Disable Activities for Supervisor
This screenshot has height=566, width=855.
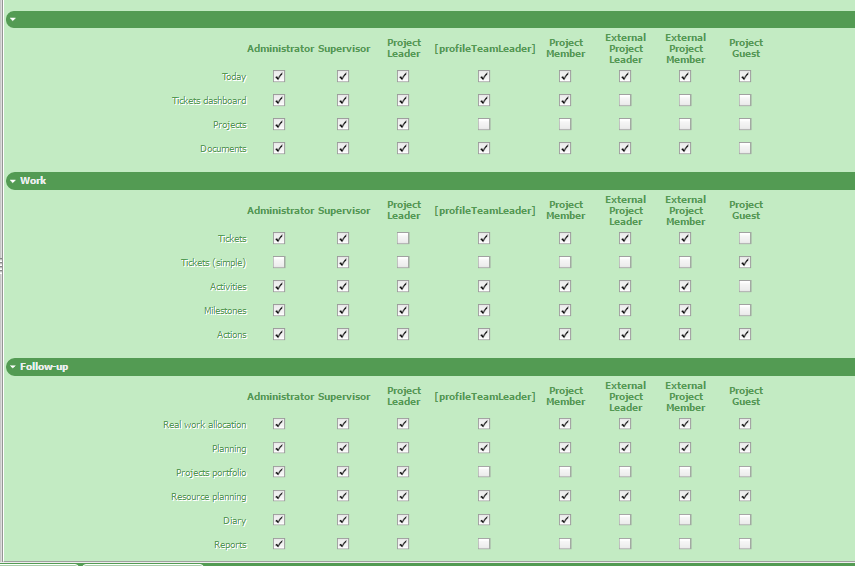pyautogui.click(x=343, y=286)
